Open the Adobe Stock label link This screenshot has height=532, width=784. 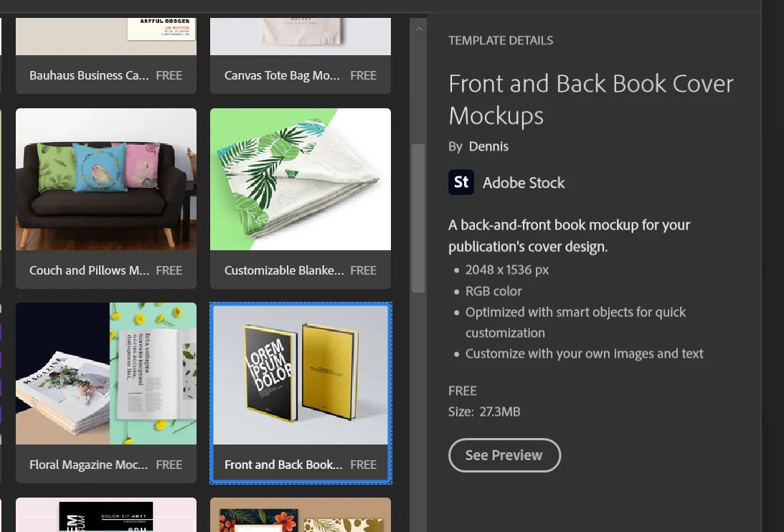coord(524,183)
